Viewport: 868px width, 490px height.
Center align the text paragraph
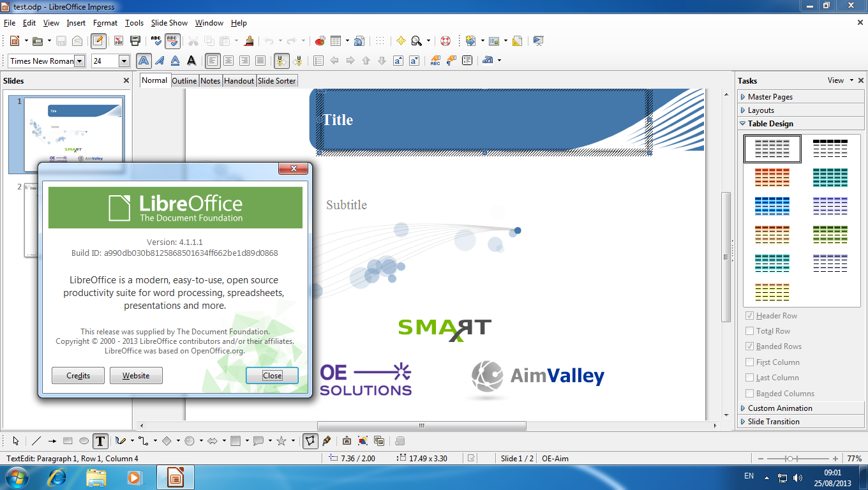coord(228,61)
